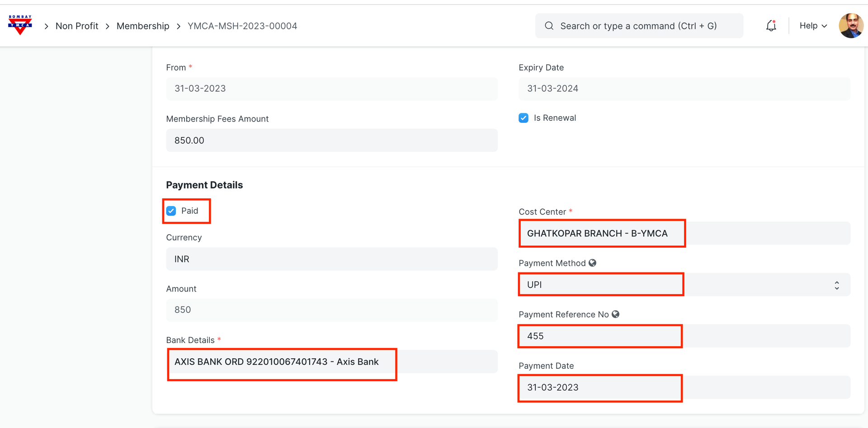Click the Membership Fees Amount field

(x=331, y=141)
